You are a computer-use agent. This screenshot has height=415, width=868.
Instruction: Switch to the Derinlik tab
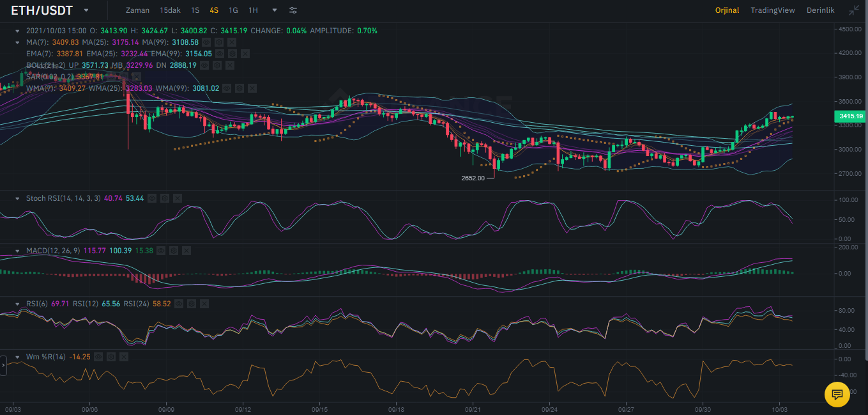tap(821, 10)
